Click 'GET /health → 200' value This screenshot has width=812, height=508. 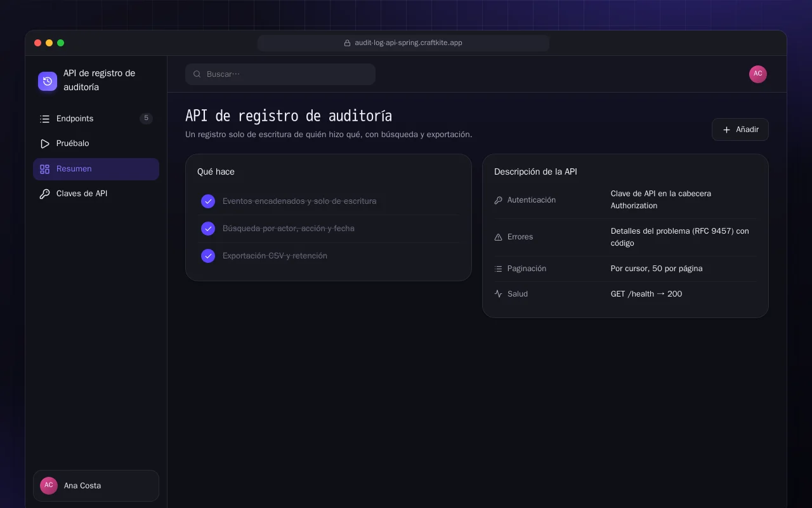tap(646, 294)
